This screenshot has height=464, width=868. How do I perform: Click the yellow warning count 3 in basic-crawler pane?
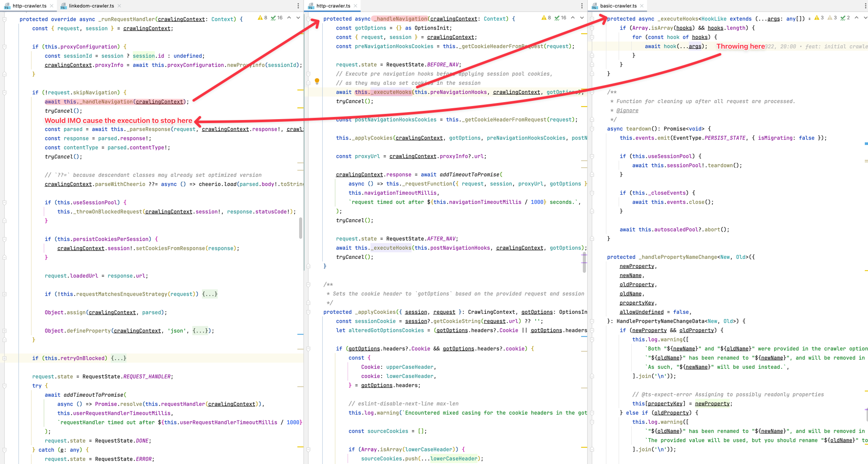pos(819,18)
